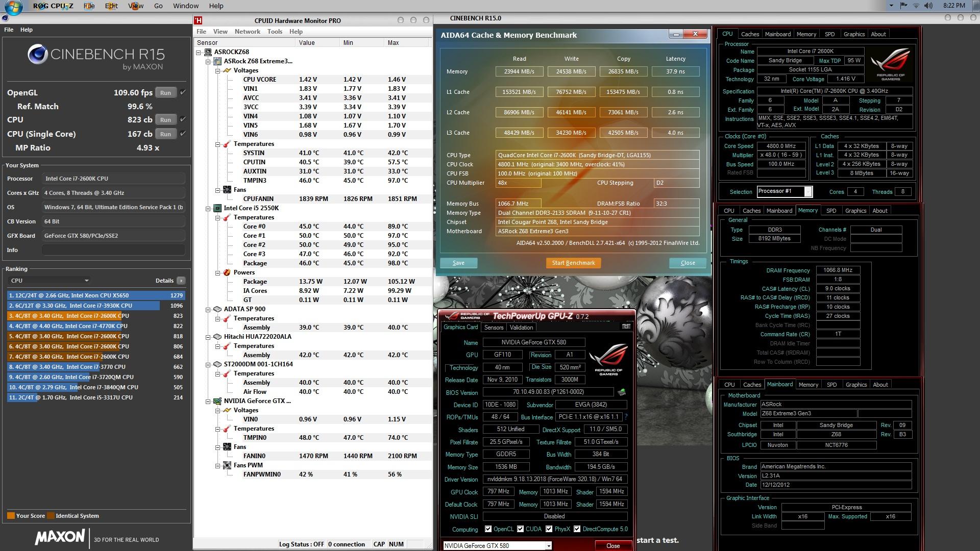
Task: Toggle the CPU test checkmark
Action: 183,119
